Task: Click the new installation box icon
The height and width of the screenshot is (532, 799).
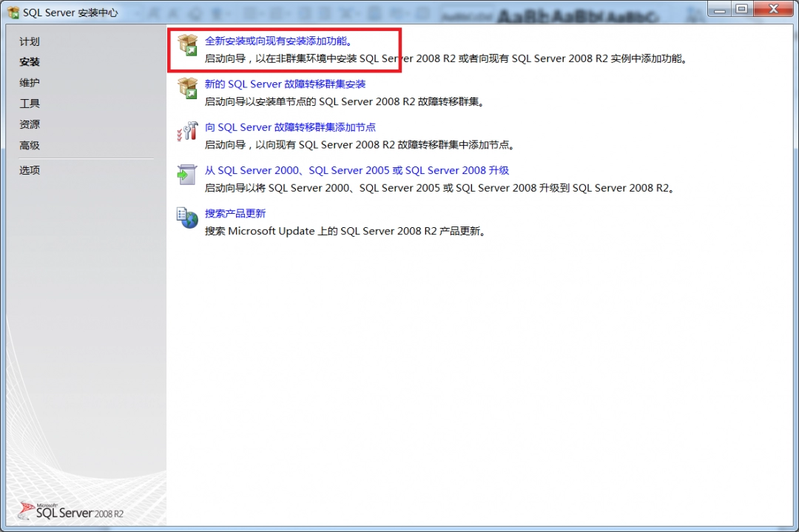Action: tap(187, 45)
